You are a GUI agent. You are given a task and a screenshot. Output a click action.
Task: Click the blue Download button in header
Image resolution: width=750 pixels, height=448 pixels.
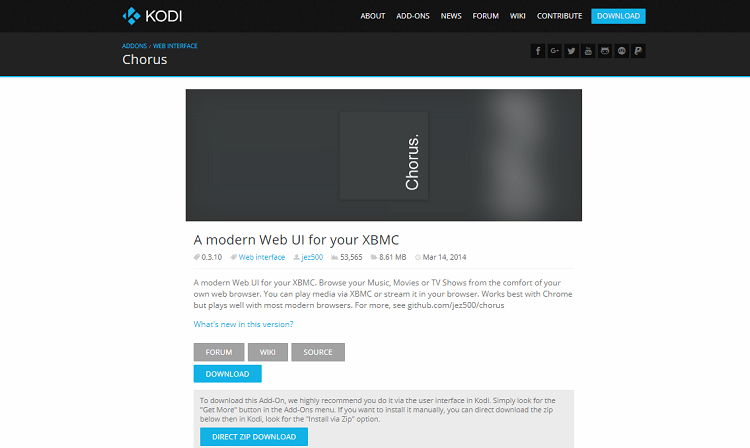618,16
